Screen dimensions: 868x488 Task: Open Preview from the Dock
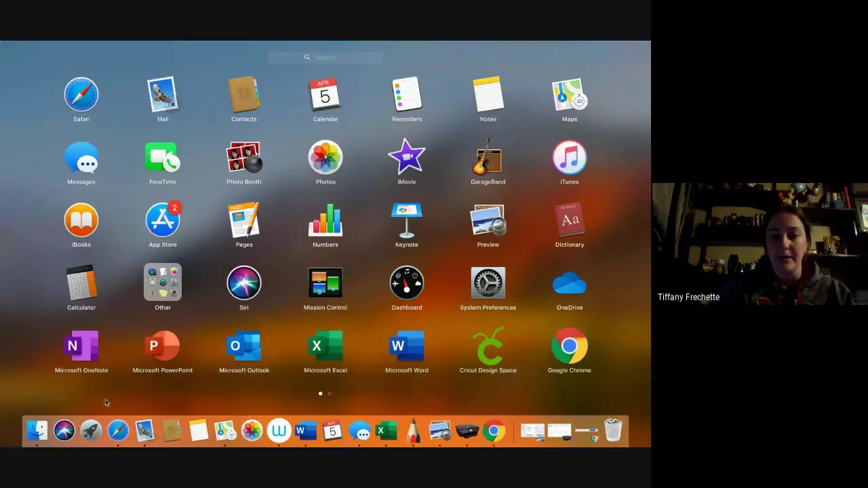[x=440, y=430]
